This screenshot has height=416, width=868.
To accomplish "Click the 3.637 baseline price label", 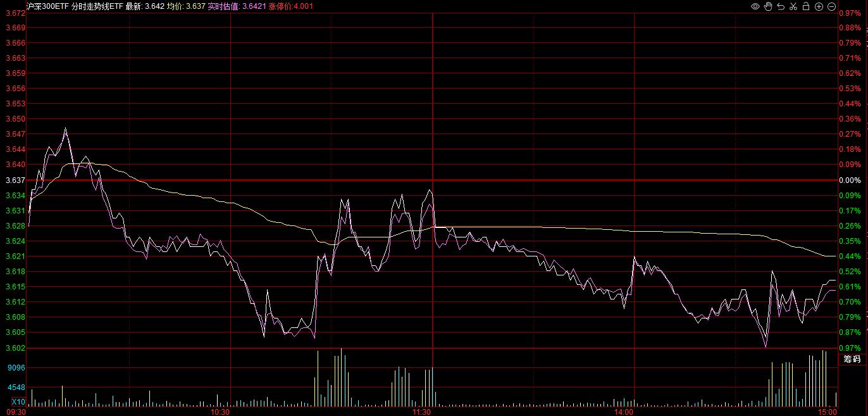I will click(15, 180).
